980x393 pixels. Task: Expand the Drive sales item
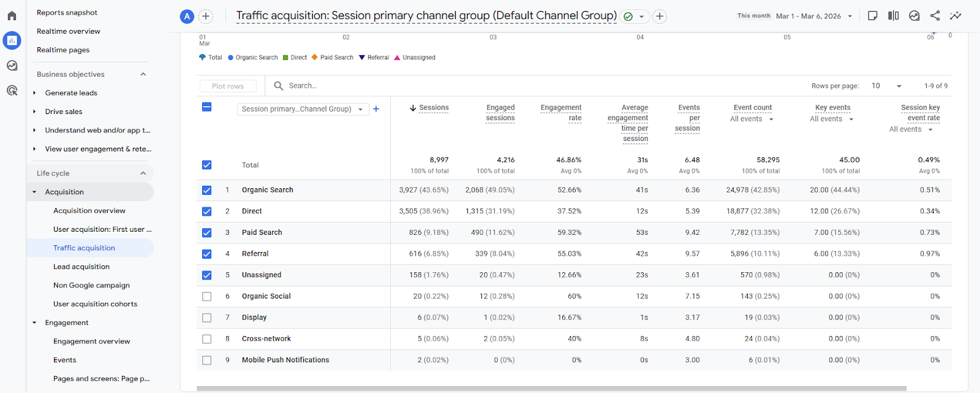coord(34,112)
